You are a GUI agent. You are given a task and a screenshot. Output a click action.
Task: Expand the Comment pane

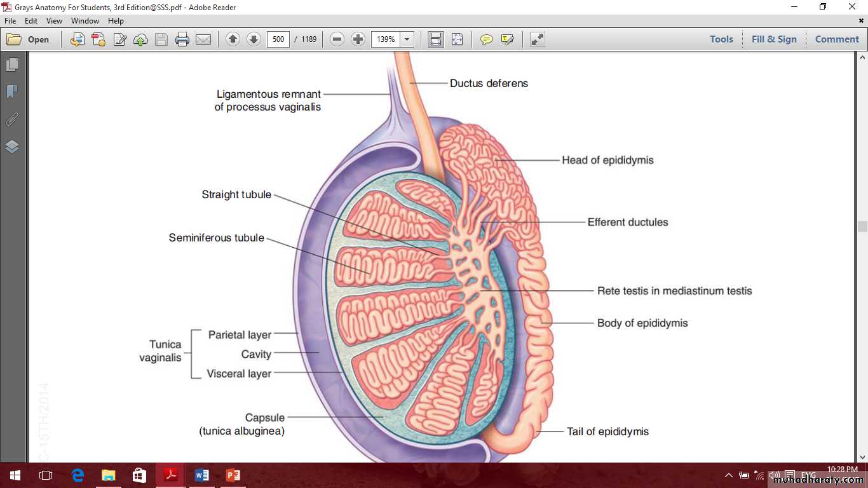click(x=837, y=39)
